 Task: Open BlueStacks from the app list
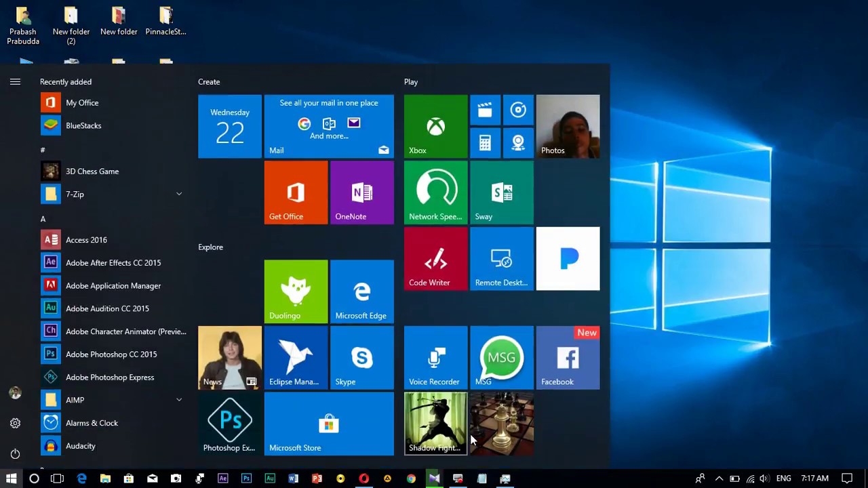tap(113, 125)
